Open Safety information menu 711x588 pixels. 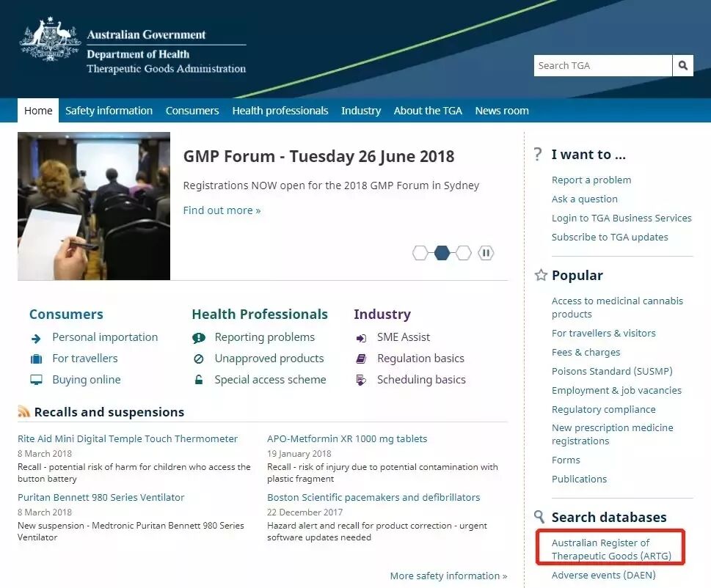coord(109,111)
